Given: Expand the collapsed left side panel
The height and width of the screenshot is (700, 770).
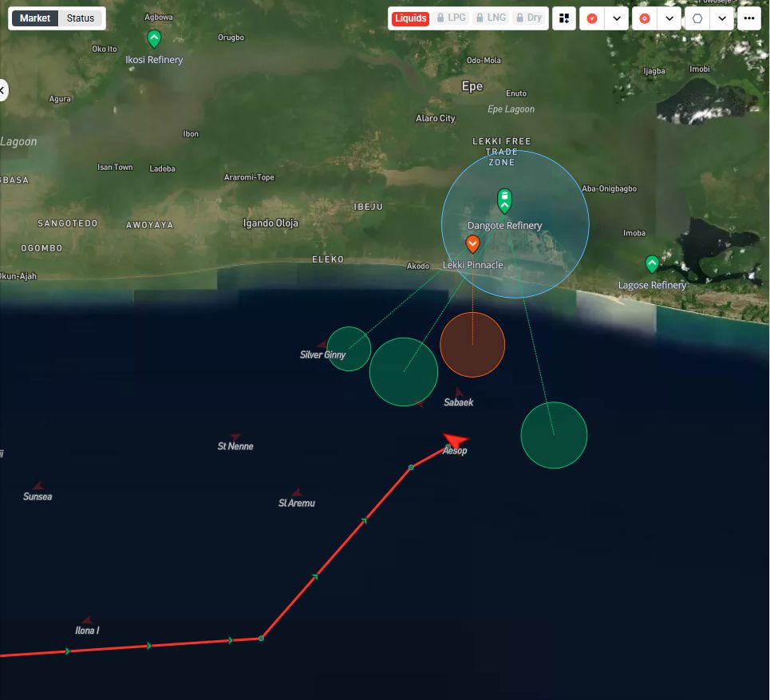Looking at the screenshot, I should (x=2, y=90).
